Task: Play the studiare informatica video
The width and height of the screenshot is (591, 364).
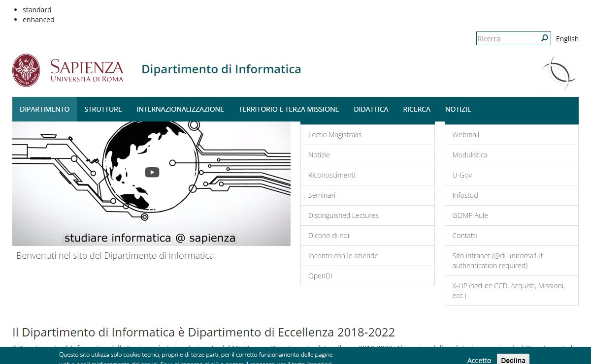Action: [152, 172]
